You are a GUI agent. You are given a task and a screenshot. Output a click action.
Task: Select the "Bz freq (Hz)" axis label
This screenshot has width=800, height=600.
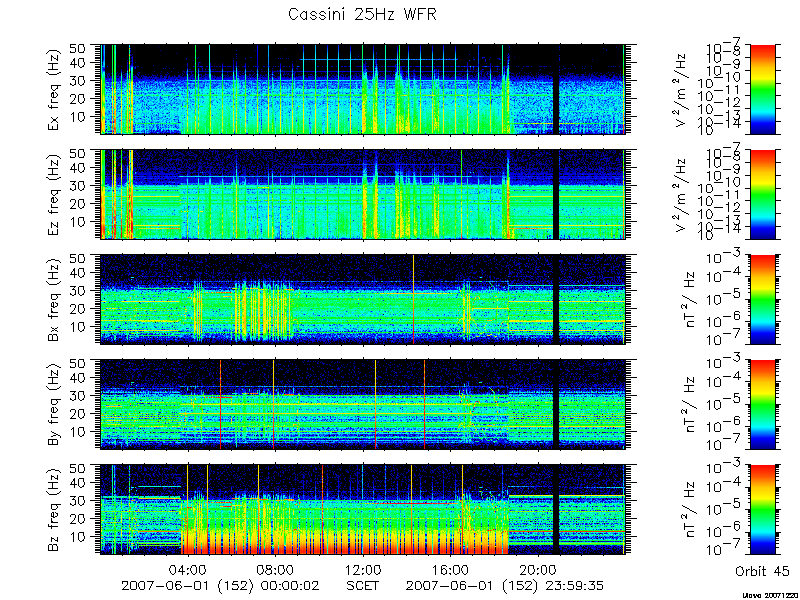(54, 510)
